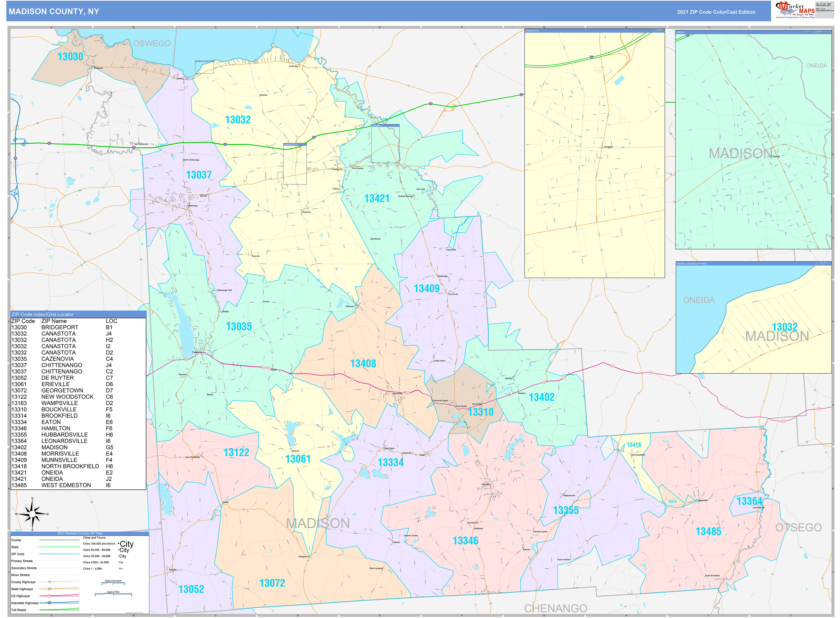This screenshot has width=840, height=618.
Task: Click the Interstate Highways shield in legend
Action: click(x=49, y=603)
